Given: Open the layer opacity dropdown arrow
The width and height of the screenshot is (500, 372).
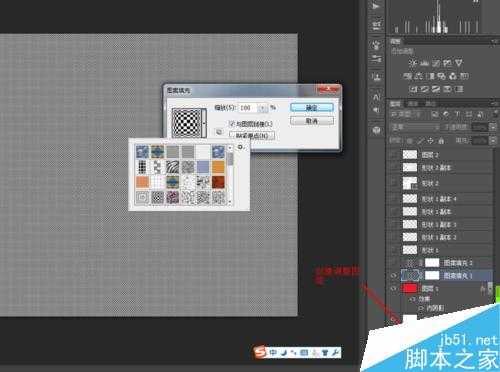Looking at the screenshot, I should pyautogui.click(x=493, y=127).
